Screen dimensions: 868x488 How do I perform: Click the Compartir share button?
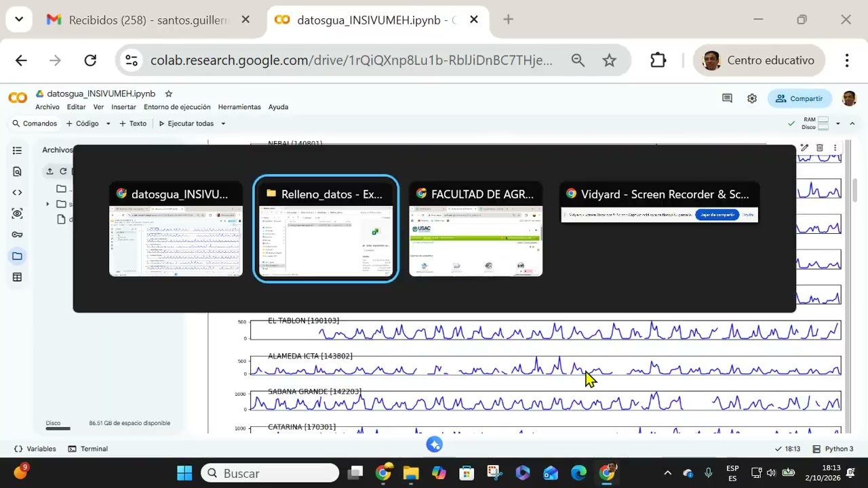tap(800, 98)
